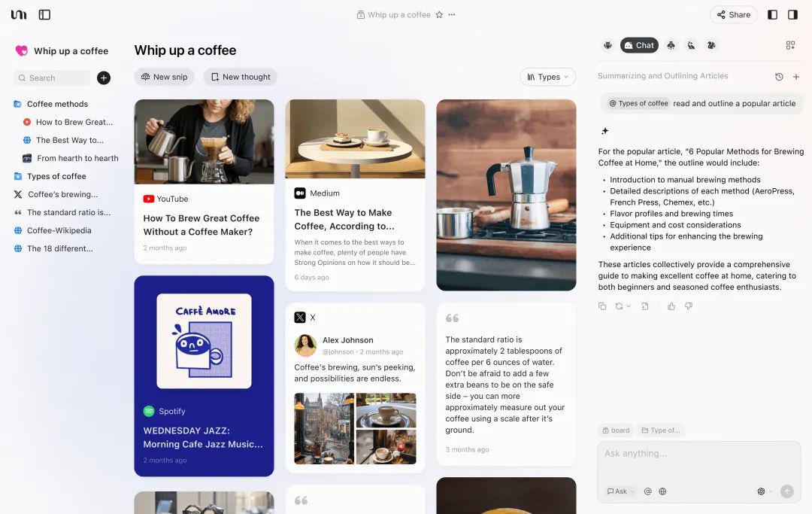This screenshot has width=812, height=514.
Task: Open the Ask mode dropdown
Action: (x=620, y=491)
